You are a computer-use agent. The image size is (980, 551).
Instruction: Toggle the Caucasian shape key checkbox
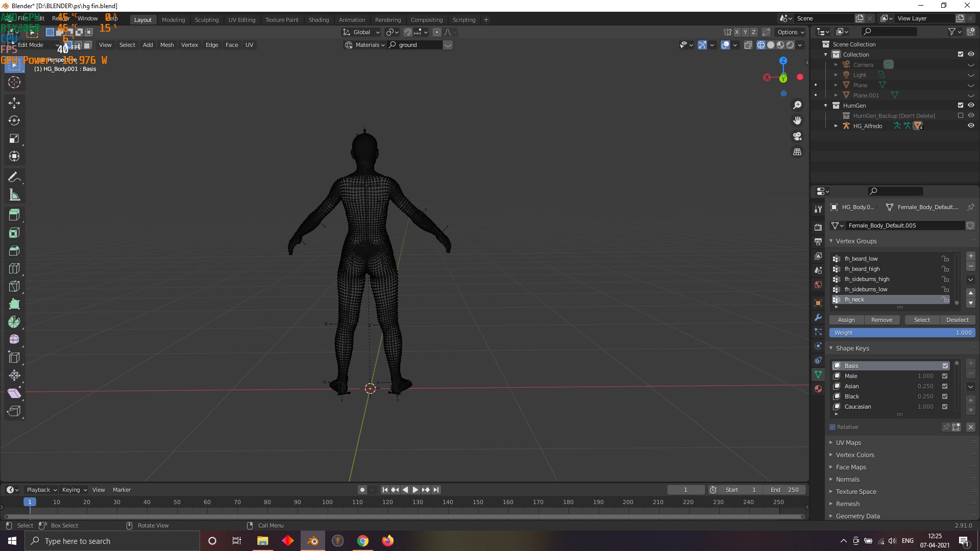945,407
